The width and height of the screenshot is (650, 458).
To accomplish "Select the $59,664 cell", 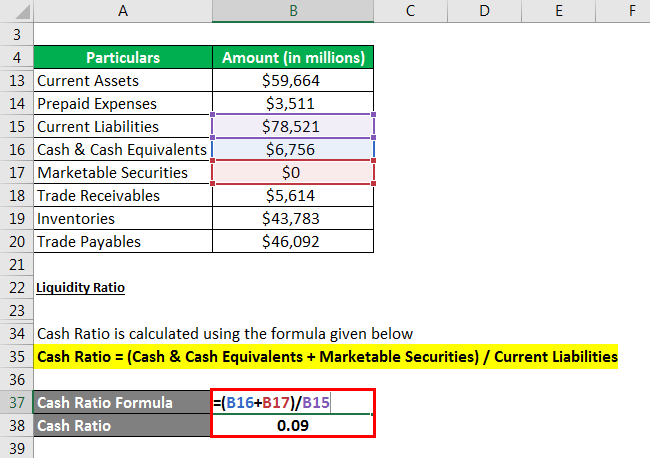I will click(x=293, y=80).
